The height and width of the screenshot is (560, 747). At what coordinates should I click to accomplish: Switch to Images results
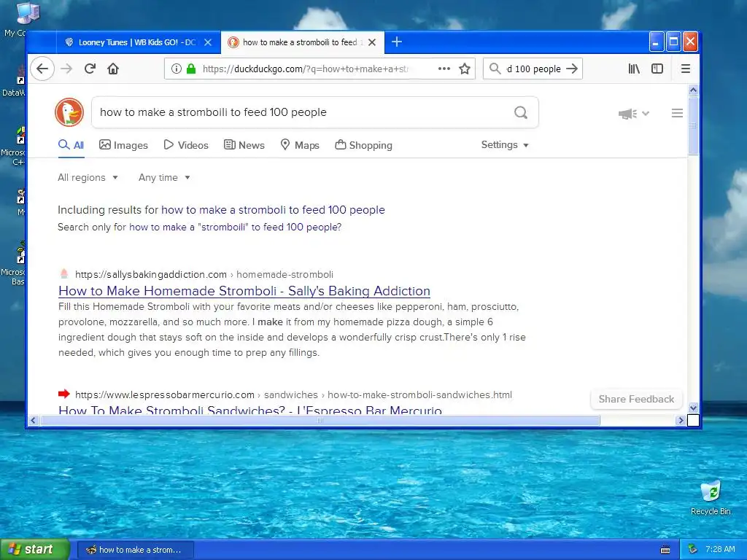coord(123,145)
